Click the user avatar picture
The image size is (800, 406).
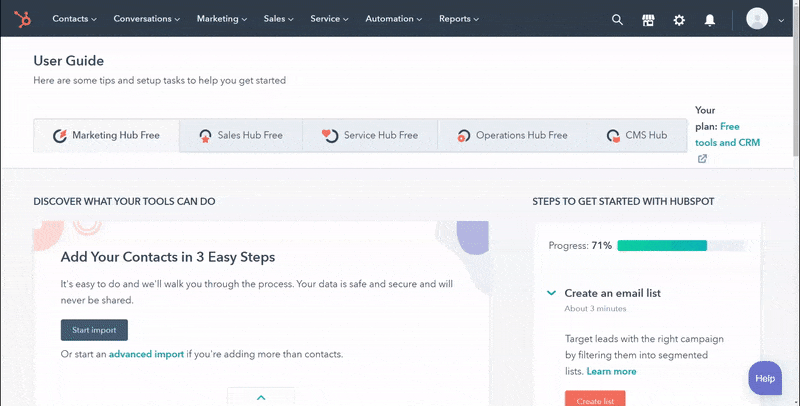coord(757,19)
